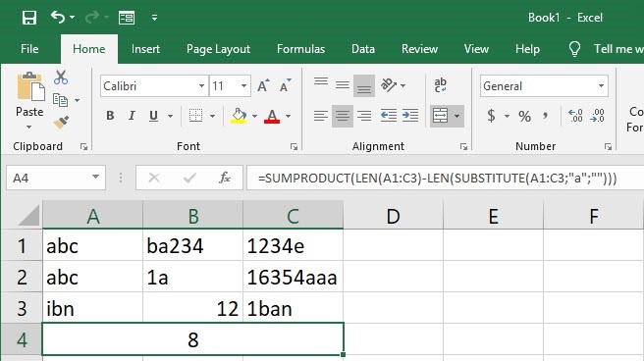Click Accounting Number Format dollar icon

tap(491, 116)
